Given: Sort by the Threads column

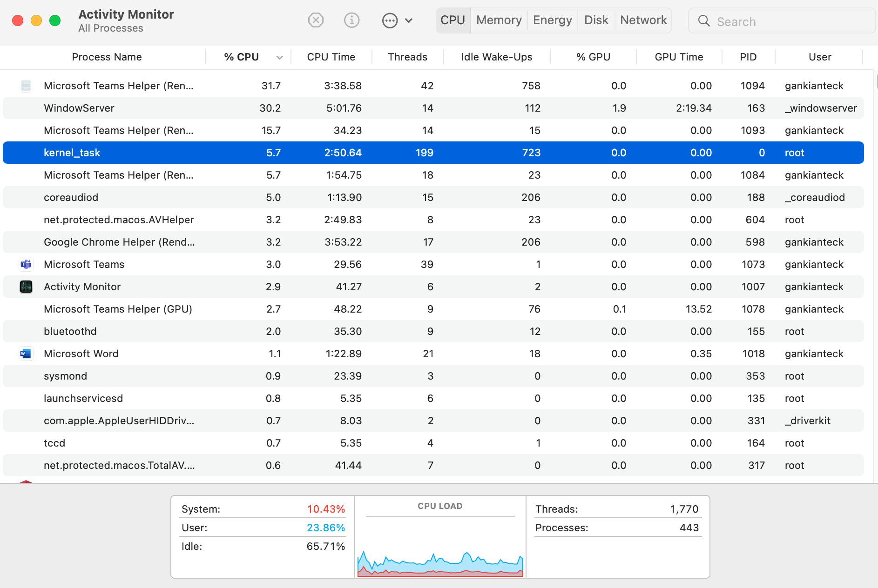Looking at the screenshot, I should [x=407, y=57].
